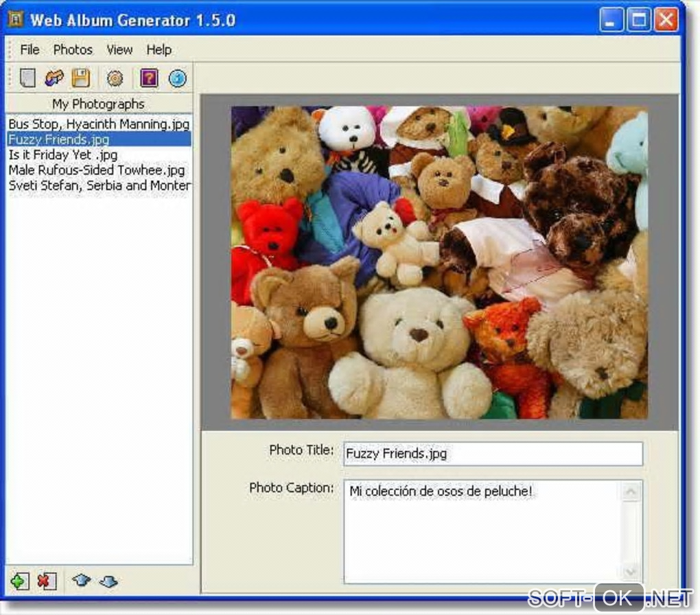Click the teddy bears photo preview

439,262
